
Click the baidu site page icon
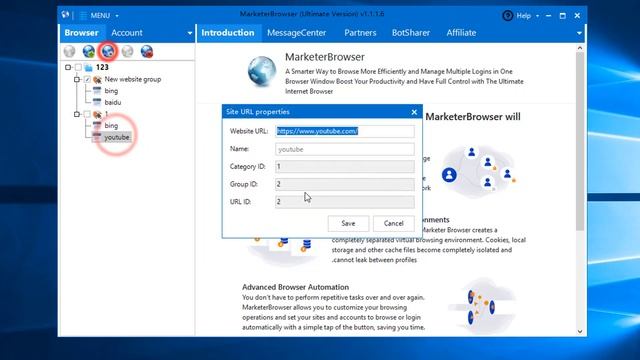97,102
